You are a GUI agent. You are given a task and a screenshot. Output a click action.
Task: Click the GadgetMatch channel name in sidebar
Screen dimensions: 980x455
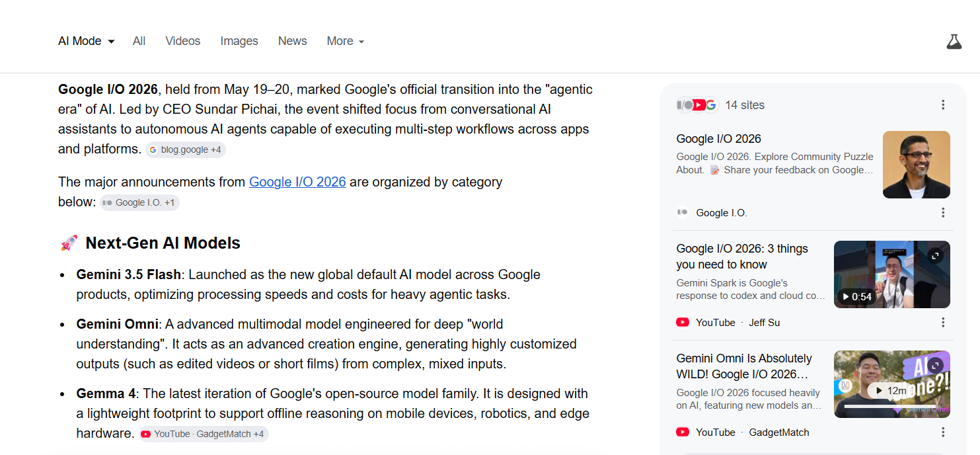(779, 433)
